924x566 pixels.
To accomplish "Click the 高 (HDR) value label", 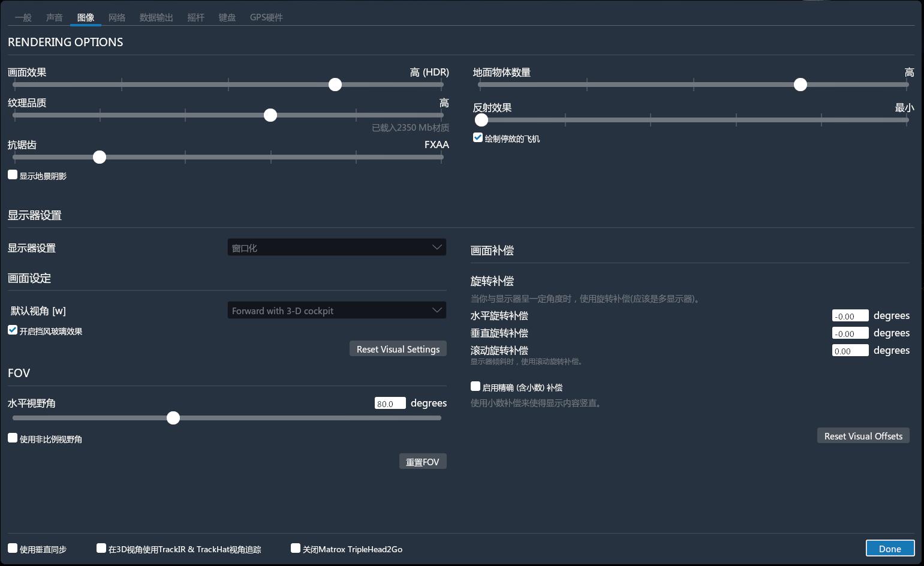I will click(x=429, y=73).
